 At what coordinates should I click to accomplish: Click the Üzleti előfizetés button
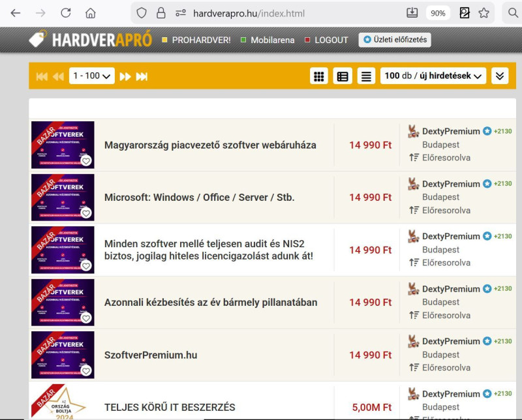click(395, 40)
